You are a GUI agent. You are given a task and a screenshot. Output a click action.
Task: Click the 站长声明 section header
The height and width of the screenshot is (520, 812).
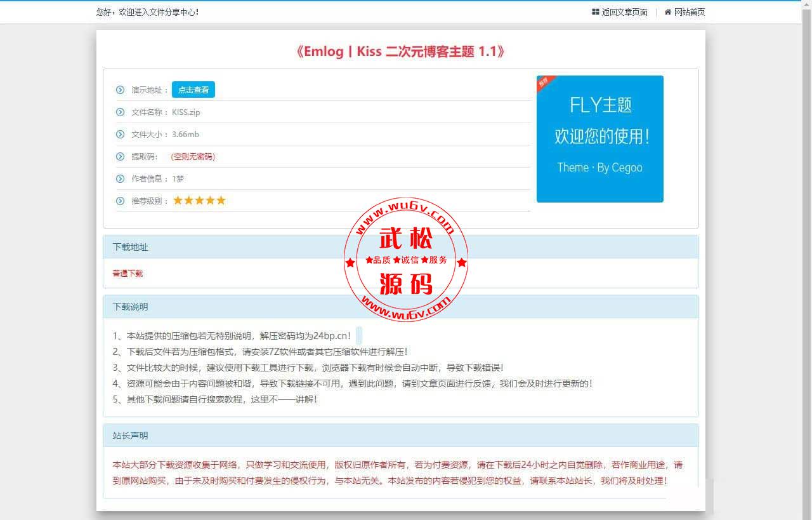[x=401, y=436]
